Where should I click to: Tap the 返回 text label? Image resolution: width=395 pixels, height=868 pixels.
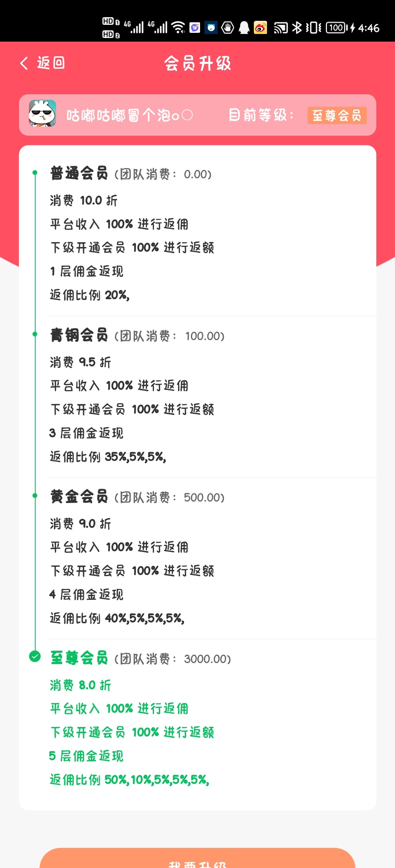(51, 63)
